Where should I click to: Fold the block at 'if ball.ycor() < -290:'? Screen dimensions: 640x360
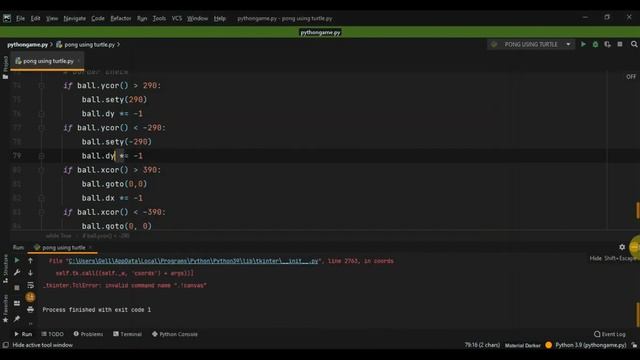click(41, 128)
